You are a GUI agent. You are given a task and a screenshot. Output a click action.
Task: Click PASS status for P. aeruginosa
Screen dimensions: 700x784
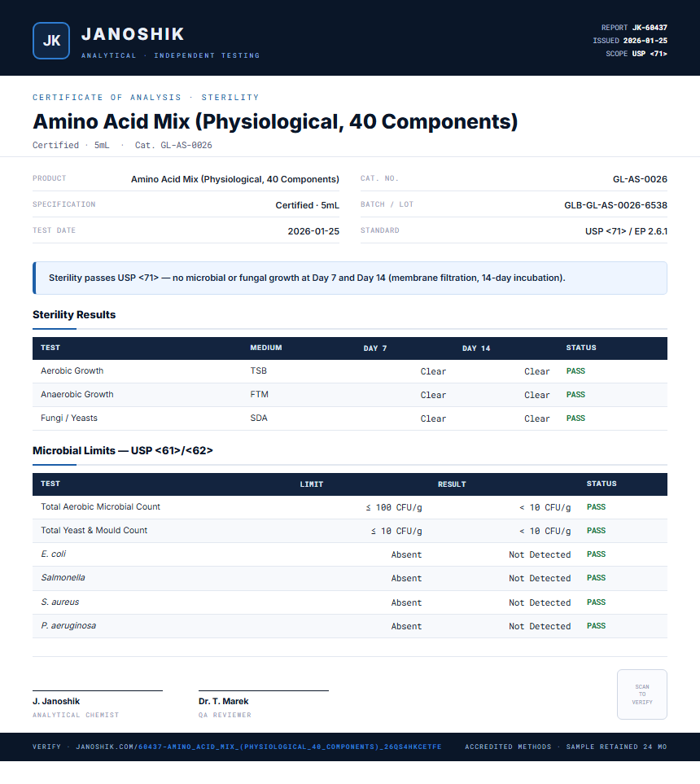tap(596, 625)
